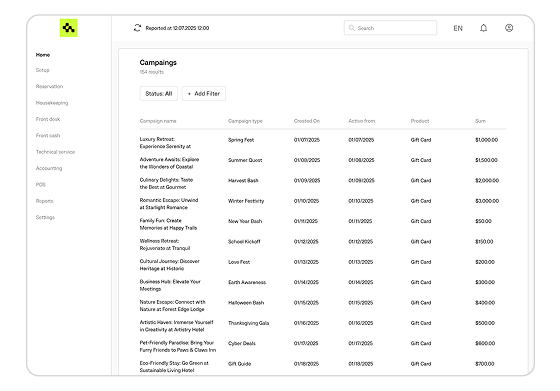Open Housekeeping section
The height and width of the screenshot is (391, 560).
click(x=52, y=103)
